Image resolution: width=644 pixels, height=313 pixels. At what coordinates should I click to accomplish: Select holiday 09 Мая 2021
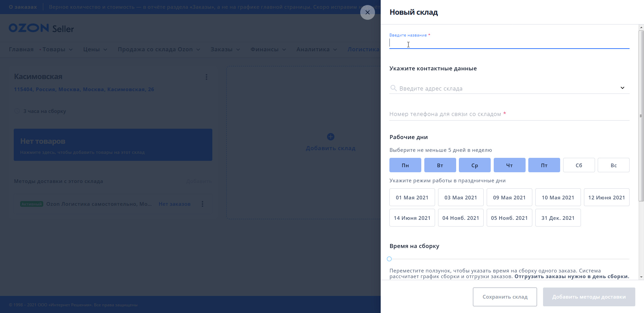[509, 197]
